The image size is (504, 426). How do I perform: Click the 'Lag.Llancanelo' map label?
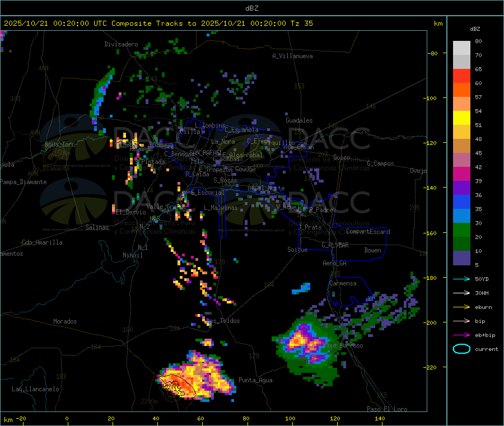pyautogui.click(x=36, y=389)
